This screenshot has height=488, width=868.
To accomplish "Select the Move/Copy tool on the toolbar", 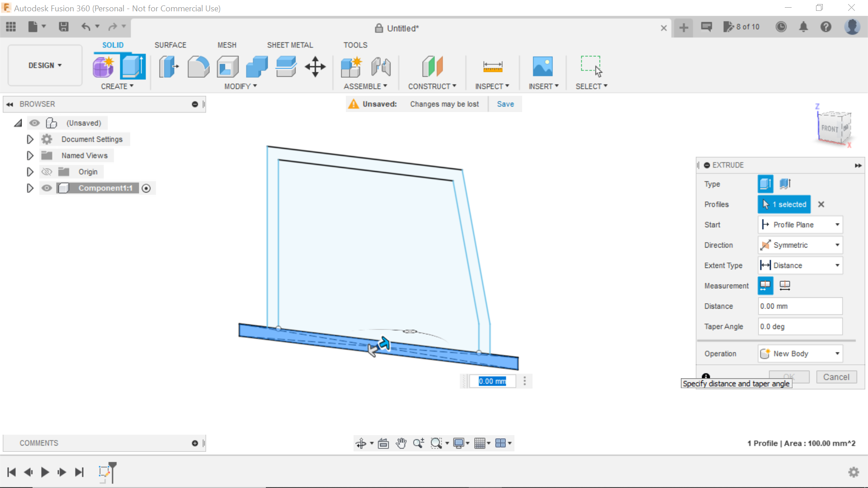I will [315, 66].
